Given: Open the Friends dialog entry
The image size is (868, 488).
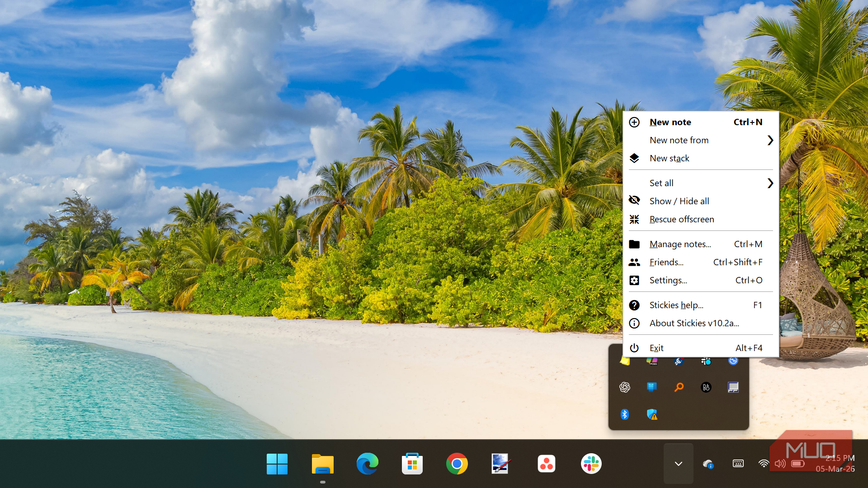Looking at the screenshot, I should [700, 262].
